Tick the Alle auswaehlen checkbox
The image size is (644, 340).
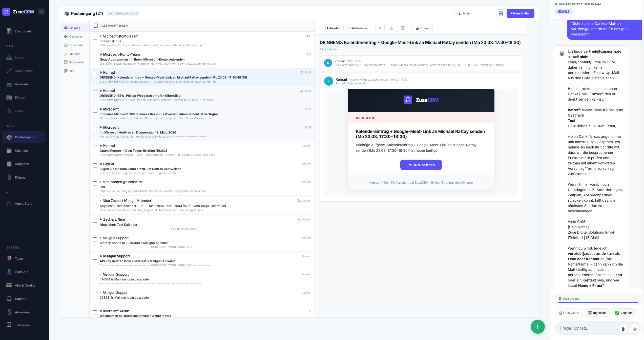96,26
